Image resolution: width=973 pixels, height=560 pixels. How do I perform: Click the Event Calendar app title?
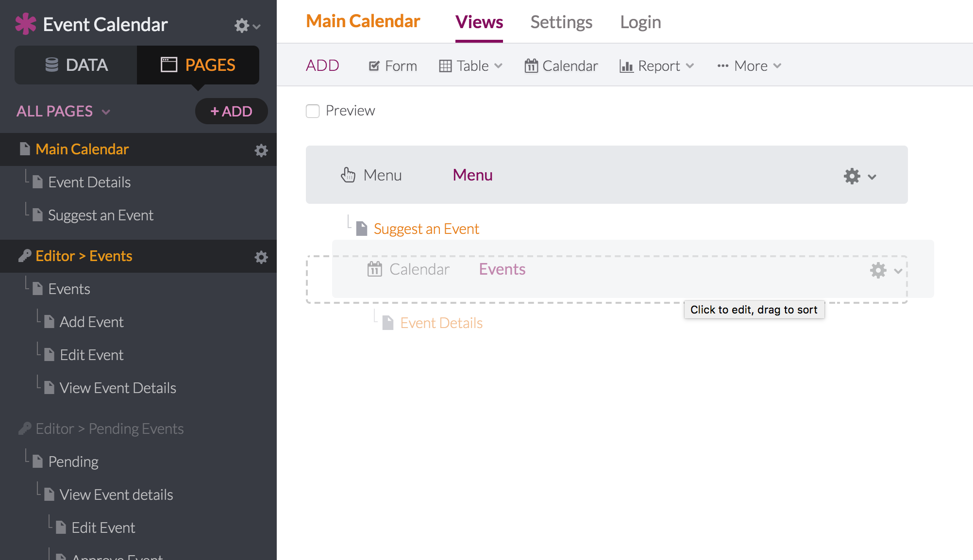pyautogui.click(x=105, y=24)
